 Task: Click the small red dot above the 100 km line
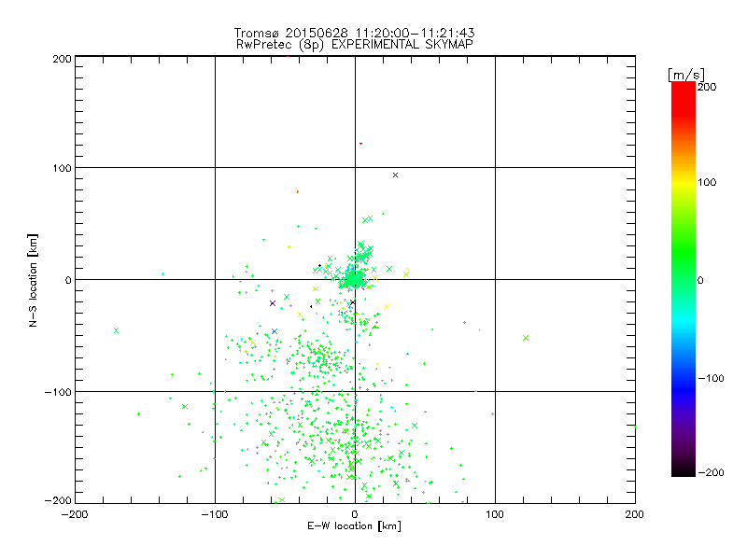[360, 144]
